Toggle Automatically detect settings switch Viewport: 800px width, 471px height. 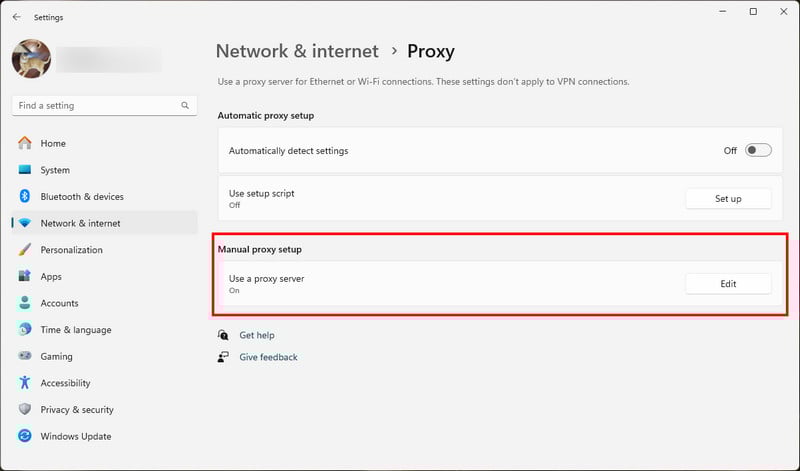(x=758, y=151)
